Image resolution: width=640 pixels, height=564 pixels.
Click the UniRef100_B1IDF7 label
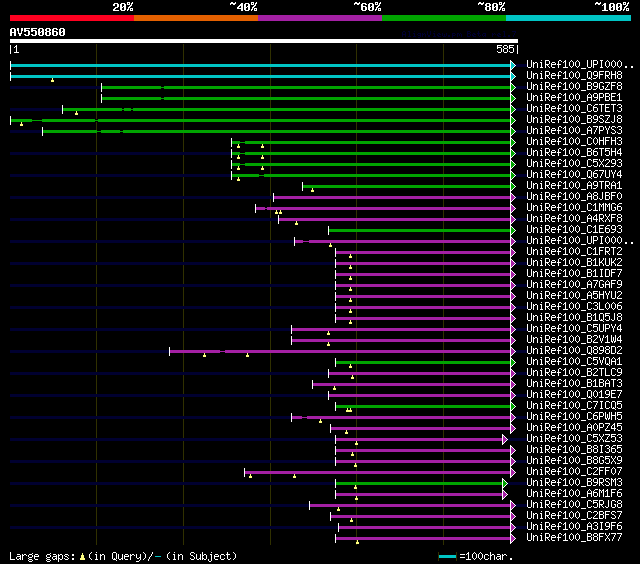coord(574,274)
